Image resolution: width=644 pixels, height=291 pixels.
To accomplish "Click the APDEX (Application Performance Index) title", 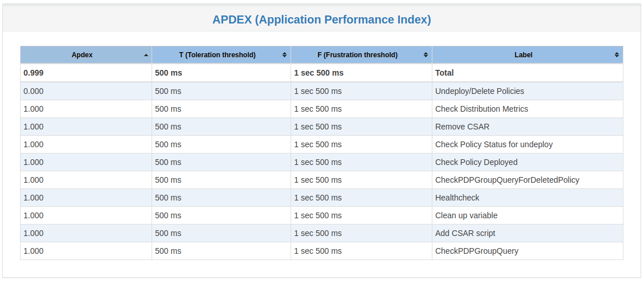I will 321,19.
